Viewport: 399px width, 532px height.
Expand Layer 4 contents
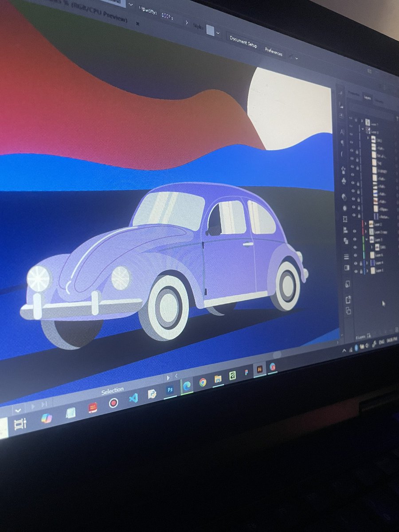(367, 263)
